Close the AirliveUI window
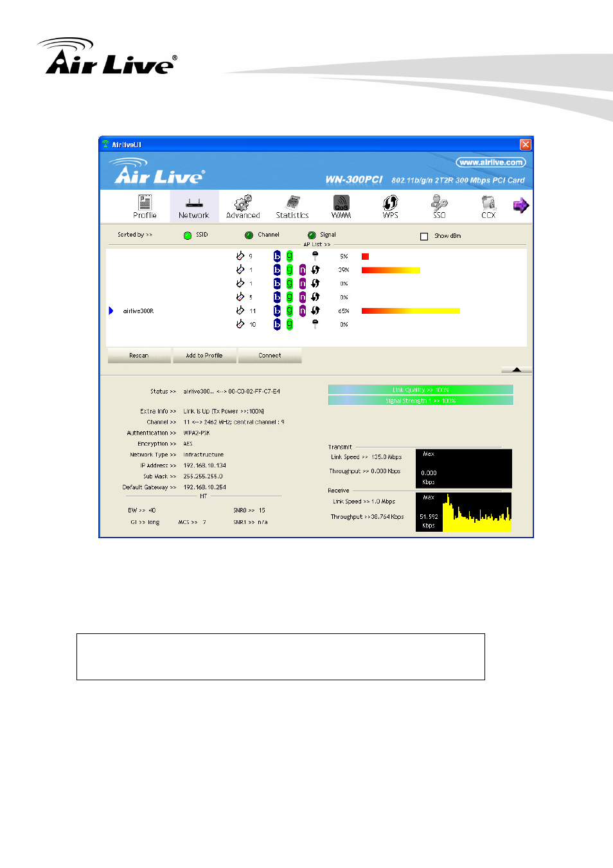This screenshot has height=868, width=613. pyautogui.click(x=526, y=145)
